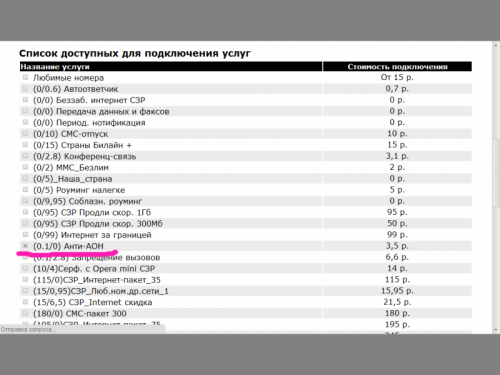Check the Наша_страна service checkbox
Screen dimensions: 500x375
click(x=25, y=178)
